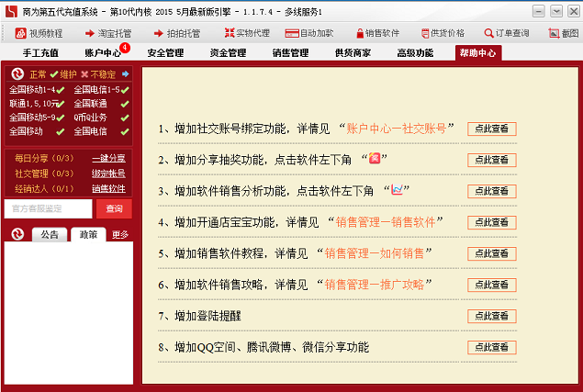Expand the 更多 announcements tab

pyautogui.click(x=120, y=234)
